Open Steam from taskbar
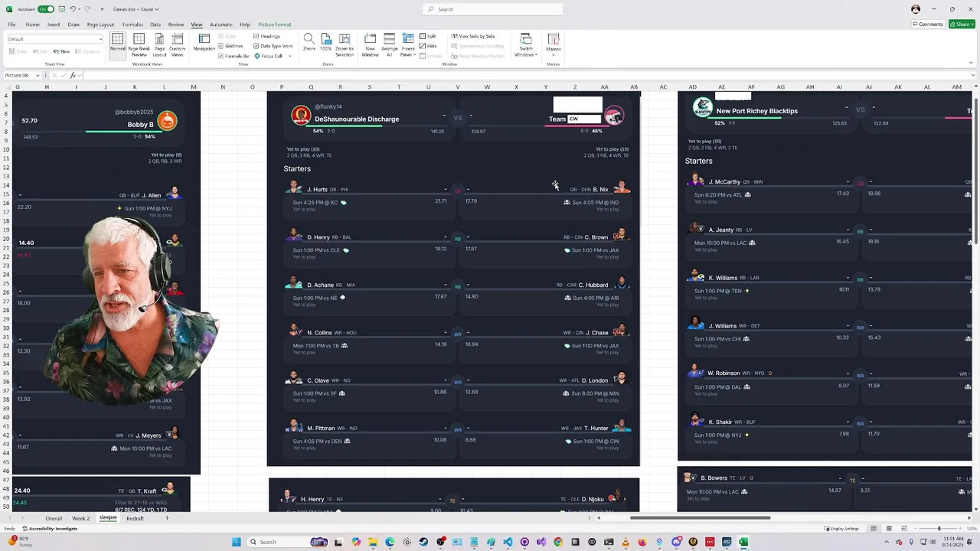Screen dimensions: 980x551 423,542
